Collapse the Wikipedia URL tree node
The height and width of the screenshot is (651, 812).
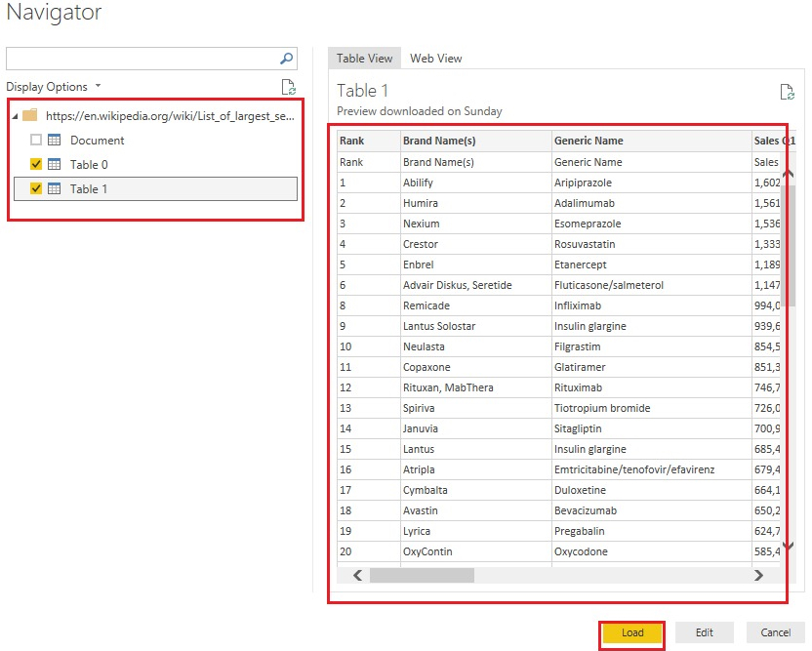coord(15,116)
